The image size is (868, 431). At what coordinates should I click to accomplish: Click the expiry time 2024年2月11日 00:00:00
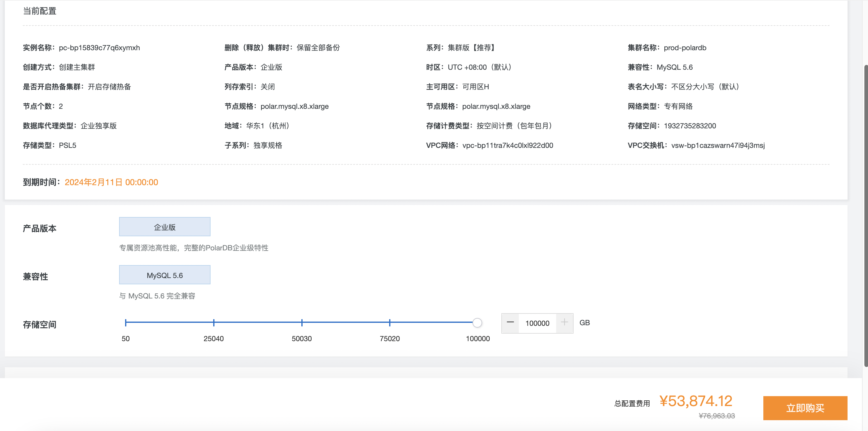click(x=111, y=182)
